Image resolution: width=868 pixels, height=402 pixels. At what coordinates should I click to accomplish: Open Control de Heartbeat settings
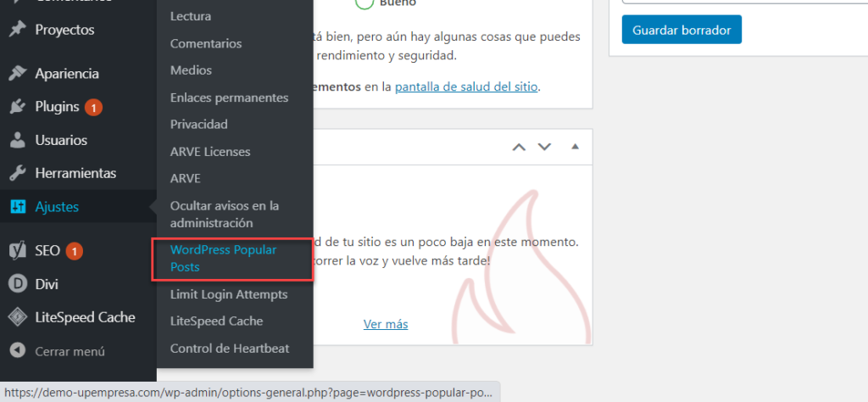tap(230, 349)
